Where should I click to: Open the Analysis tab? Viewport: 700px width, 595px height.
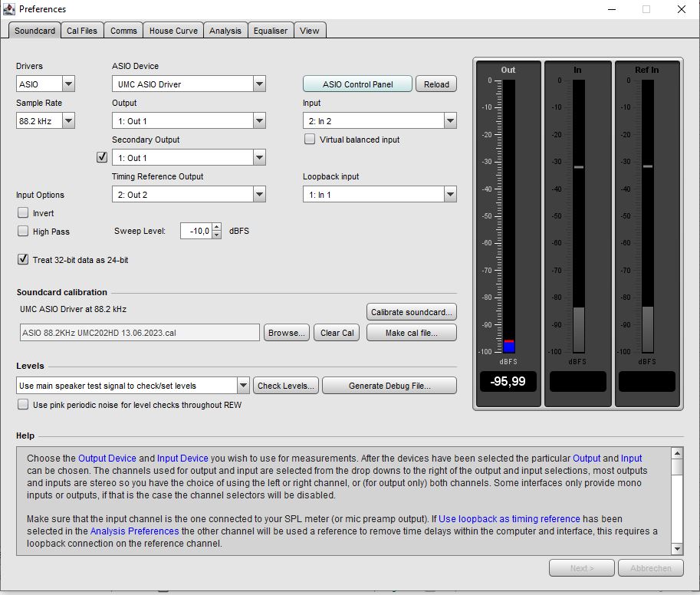pyautogui.click(x=225, y=31)
